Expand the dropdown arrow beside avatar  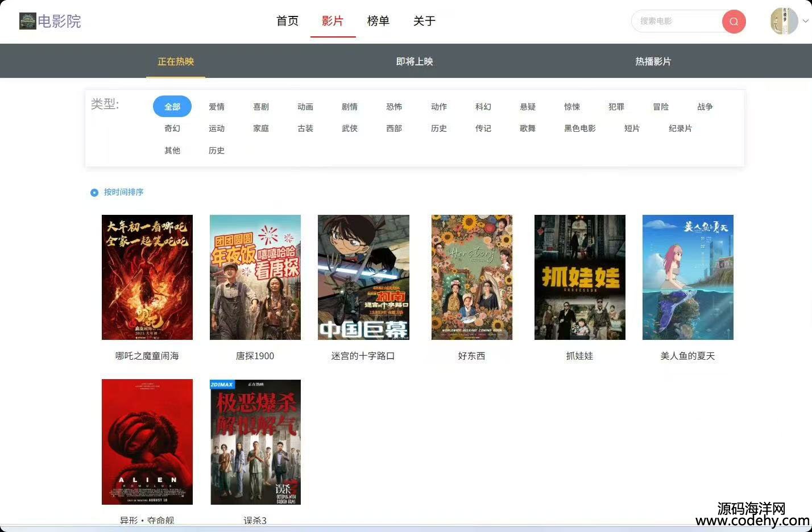(x=805, y=21)
